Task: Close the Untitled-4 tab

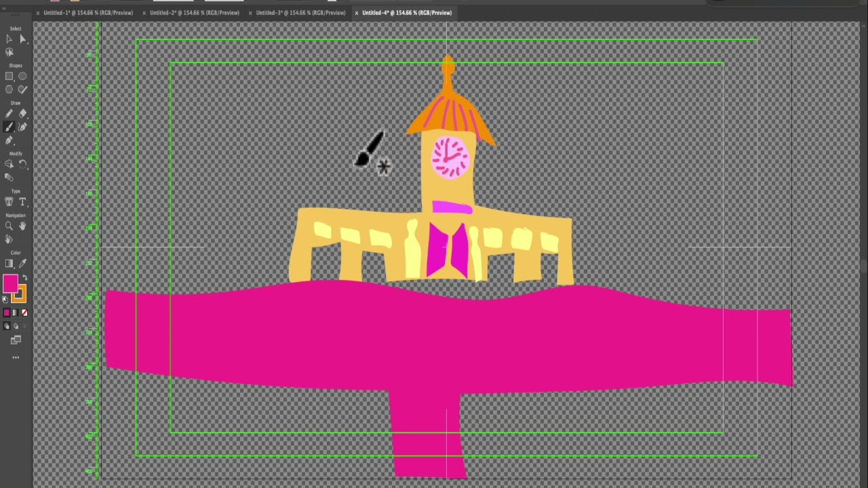Action: [357, 13]
